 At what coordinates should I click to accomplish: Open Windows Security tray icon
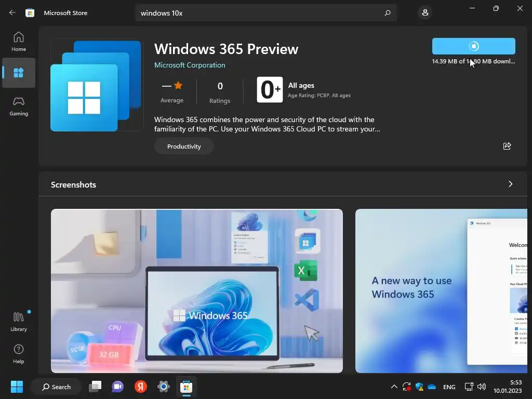(419, 387)
